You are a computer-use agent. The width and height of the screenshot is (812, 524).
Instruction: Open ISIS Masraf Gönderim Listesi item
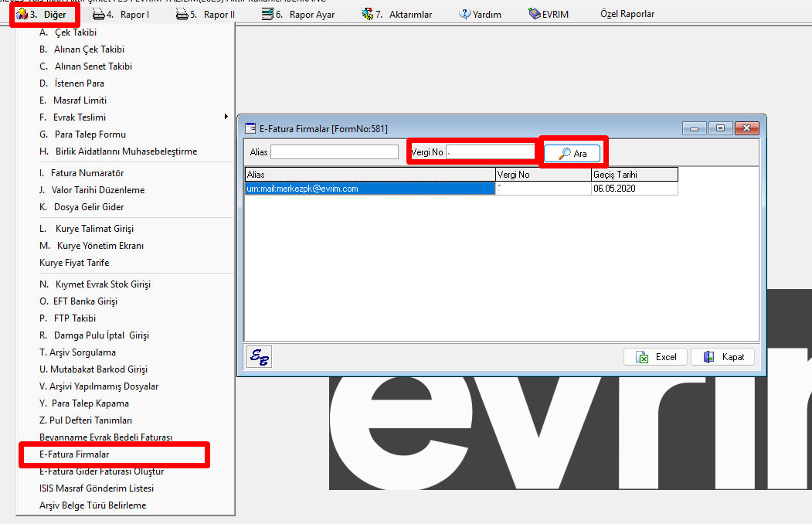point(125,488)
